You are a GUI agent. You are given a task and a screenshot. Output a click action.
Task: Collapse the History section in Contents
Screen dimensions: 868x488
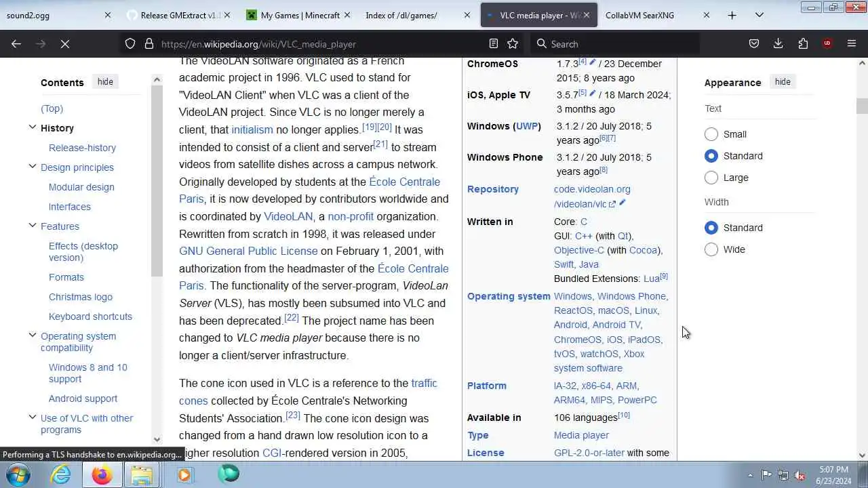click(x=32, y=127)
